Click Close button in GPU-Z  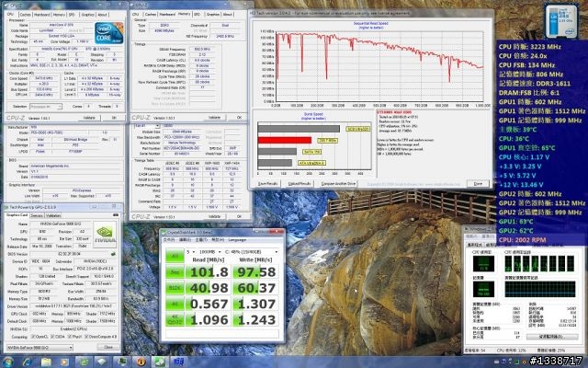108,347
